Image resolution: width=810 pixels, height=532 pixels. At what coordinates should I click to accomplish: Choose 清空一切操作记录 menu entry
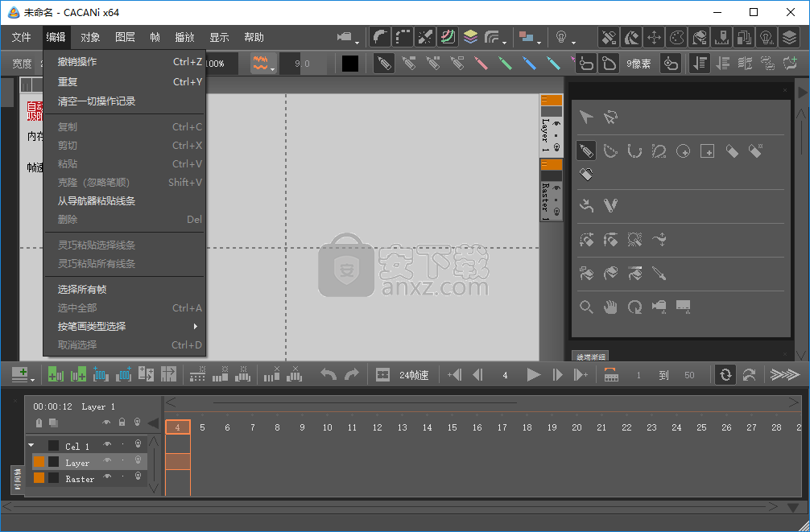[125, 101]
